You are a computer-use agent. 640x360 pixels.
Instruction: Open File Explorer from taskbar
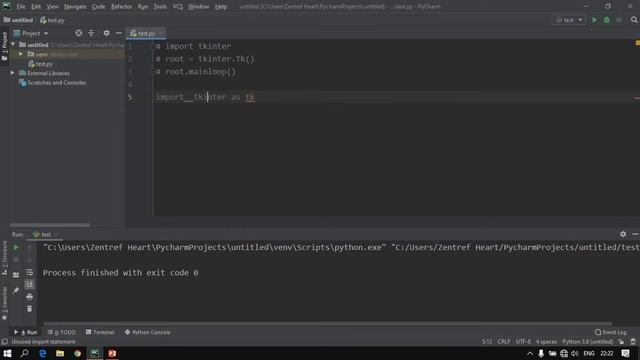pos(60,353)
